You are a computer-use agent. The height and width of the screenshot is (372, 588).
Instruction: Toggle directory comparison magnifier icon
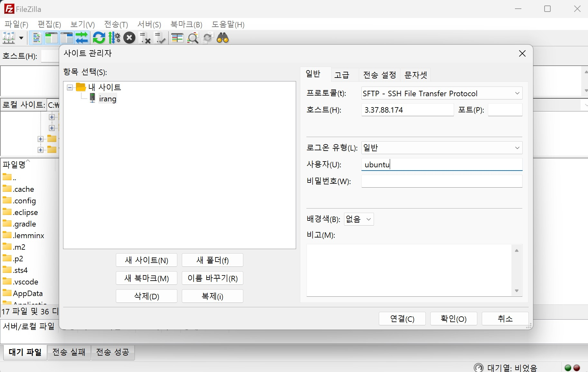coord(193,38)
